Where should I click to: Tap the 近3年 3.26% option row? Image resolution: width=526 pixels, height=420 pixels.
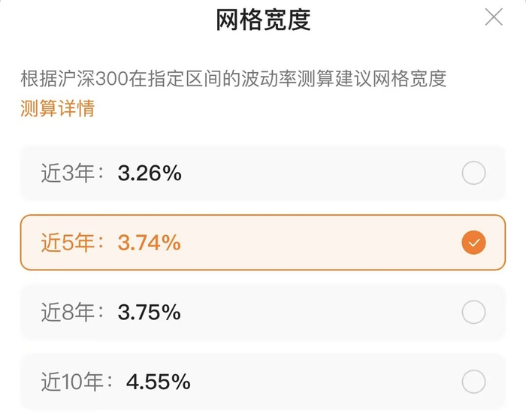301,174
